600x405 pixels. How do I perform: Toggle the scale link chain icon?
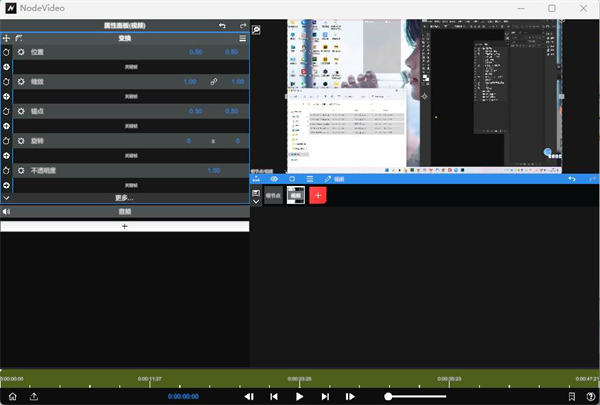[214, 81]
